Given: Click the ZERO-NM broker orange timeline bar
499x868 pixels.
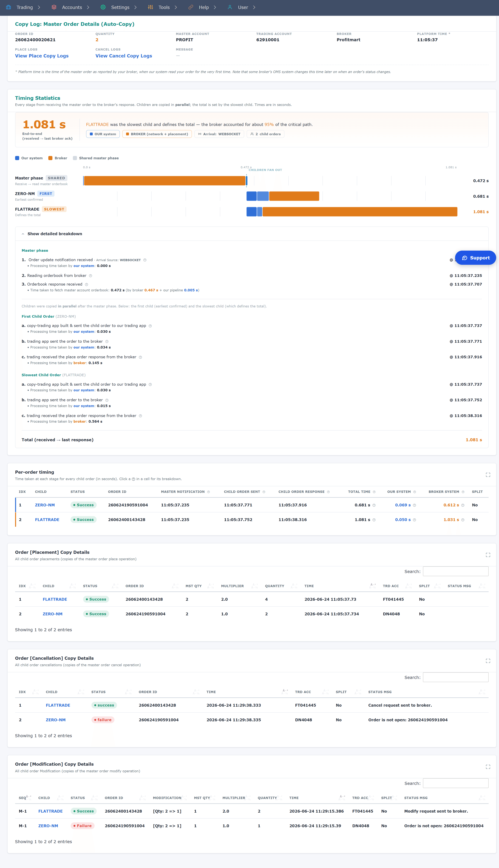Looking at the screenshot, I should coord(294,196).
